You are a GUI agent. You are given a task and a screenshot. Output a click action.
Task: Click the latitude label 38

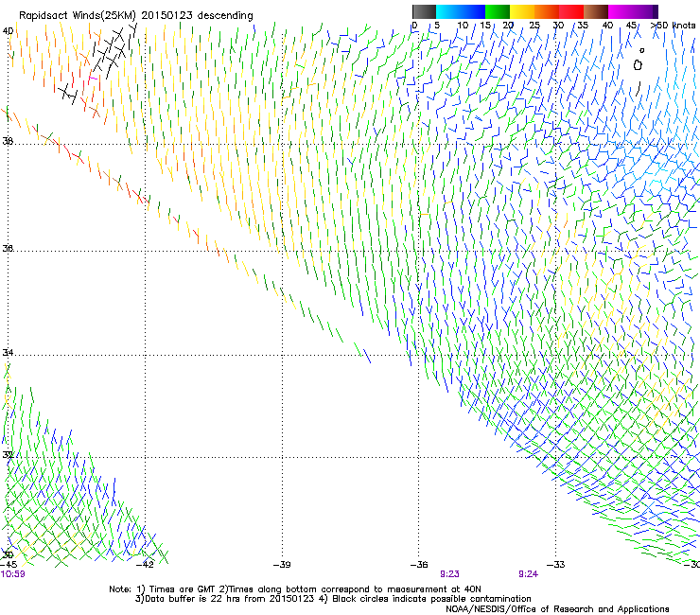(8, 141)
